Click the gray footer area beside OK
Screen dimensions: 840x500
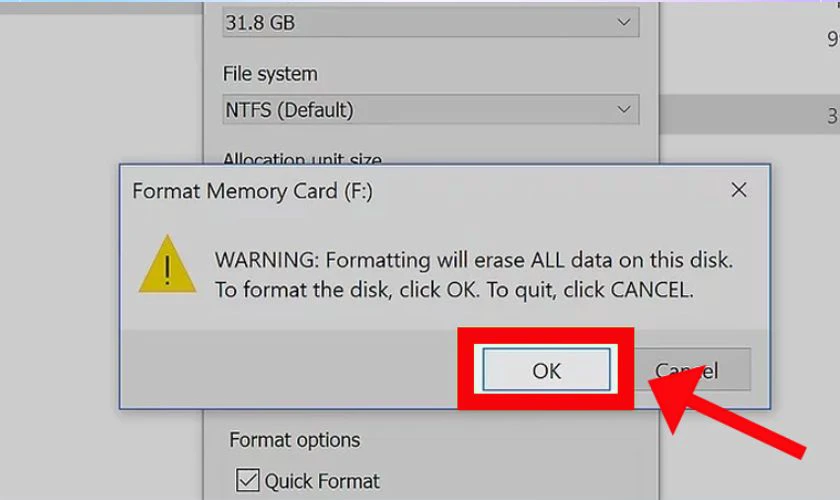tap(289, 369)
